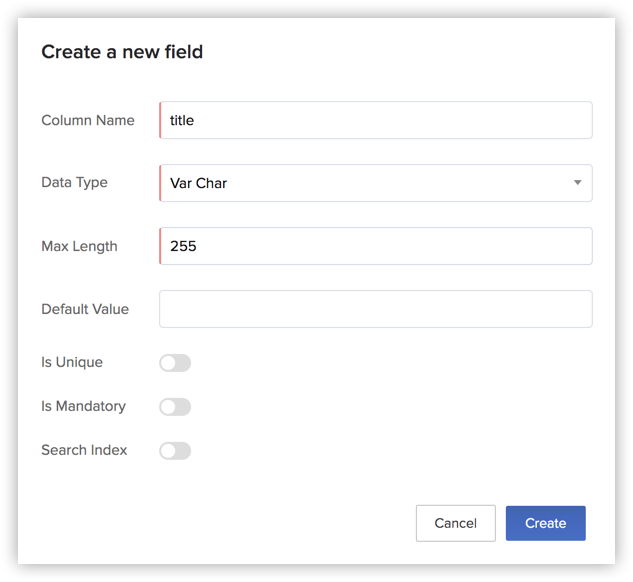Click the Default Value label
This screenshot has height=582, width=633.
tap(85, 309)
